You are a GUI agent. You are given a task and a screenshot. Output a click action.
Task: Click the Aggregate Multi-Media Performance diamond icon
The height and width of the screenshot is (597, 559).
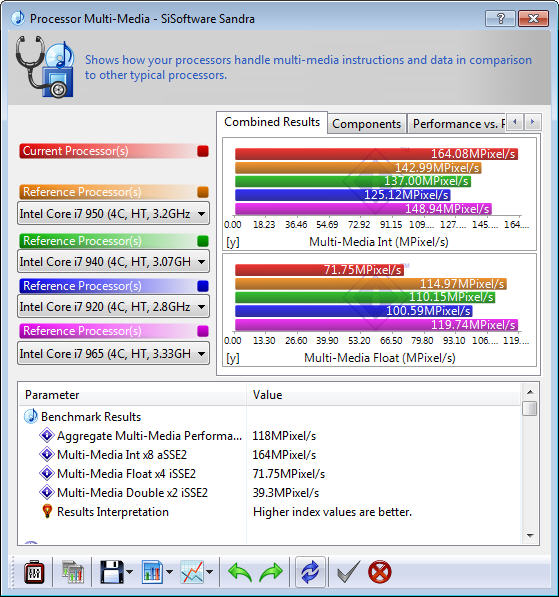click(x=47, y=435)
